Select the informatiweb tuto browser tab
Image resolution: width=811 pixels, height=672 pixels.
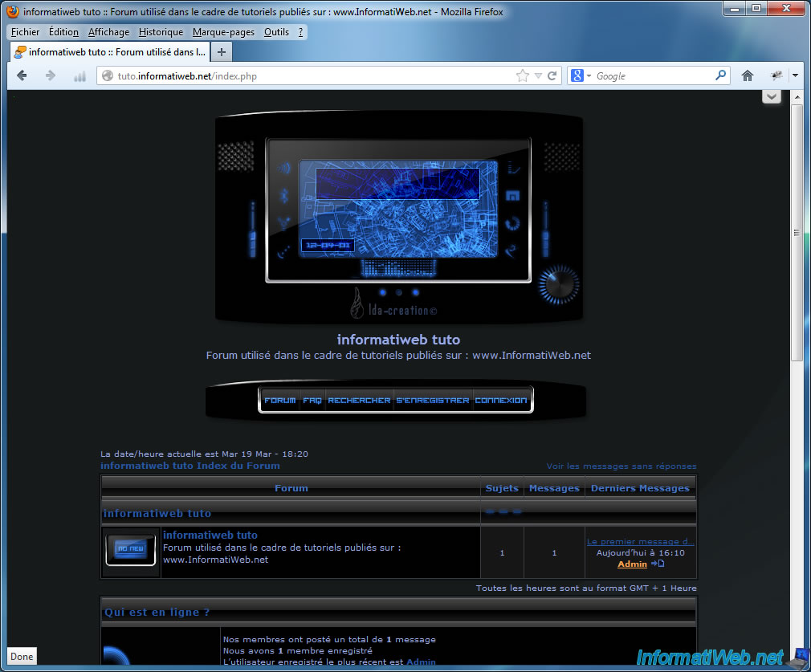[x=110, y=51]
